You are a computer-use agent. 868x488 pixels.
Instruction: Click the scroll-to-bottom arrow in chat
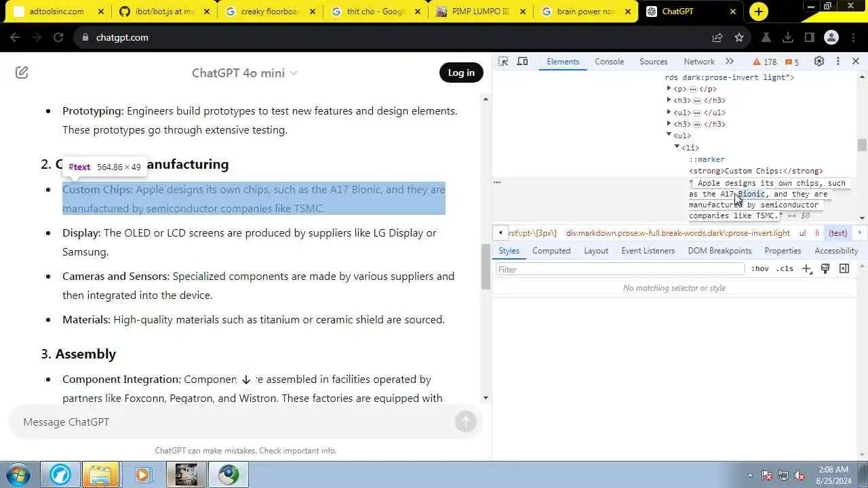click(246, 380)
